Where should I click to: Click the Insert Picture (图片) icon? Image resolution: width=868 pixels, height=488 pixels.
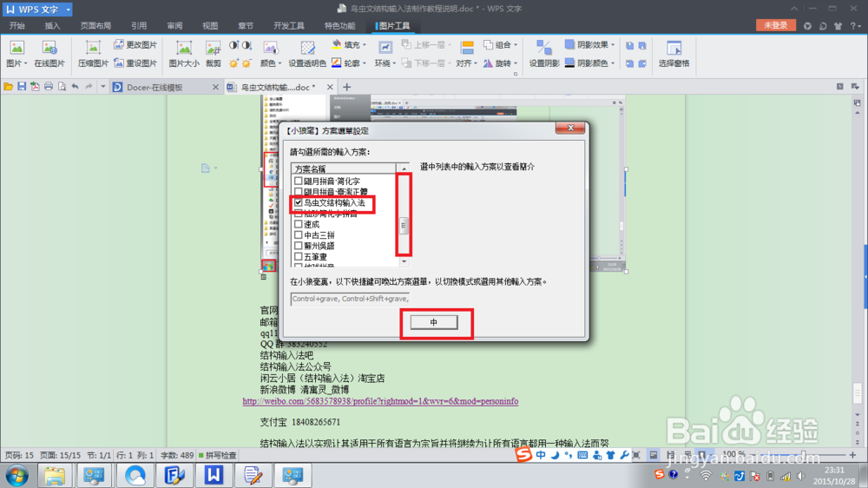coord(16,48)
